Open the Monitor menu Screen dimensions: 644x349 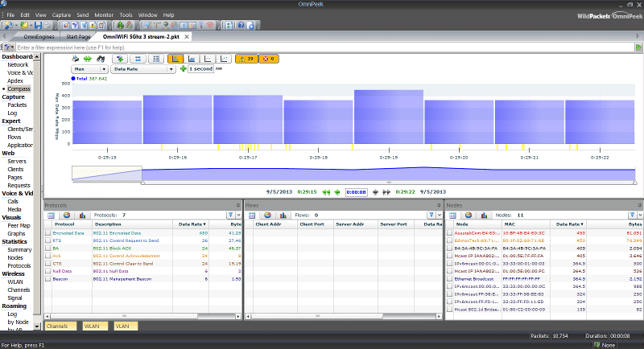(104, 15)
